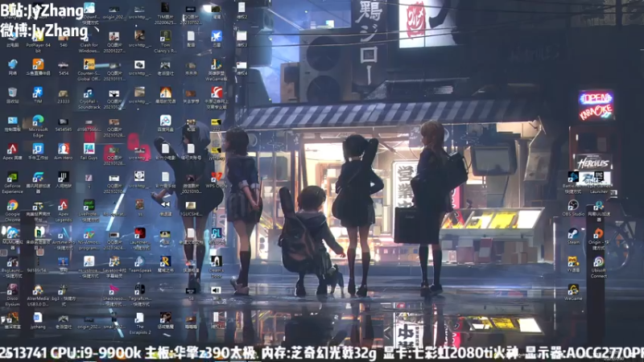Open the Arctime Pro shortcut
This screenshot has width=644, height=362.
[x=64, y=239]
